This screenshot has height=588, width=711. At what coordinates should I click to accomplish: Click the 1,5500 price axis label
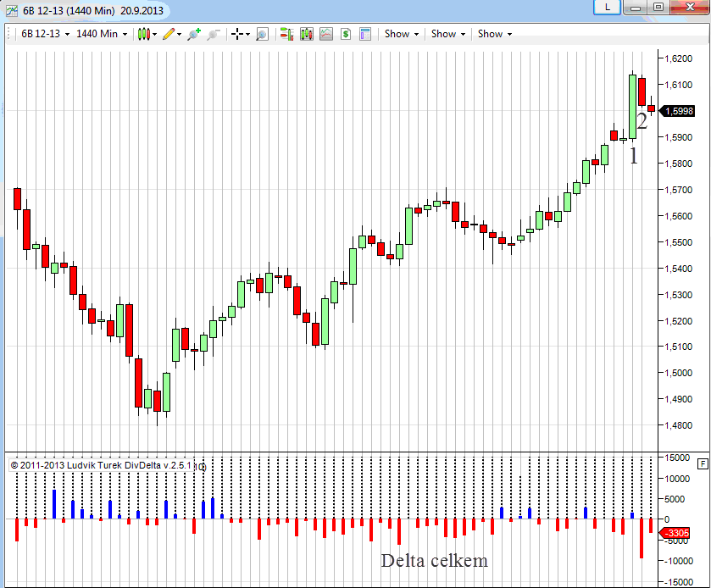(678, 242)
